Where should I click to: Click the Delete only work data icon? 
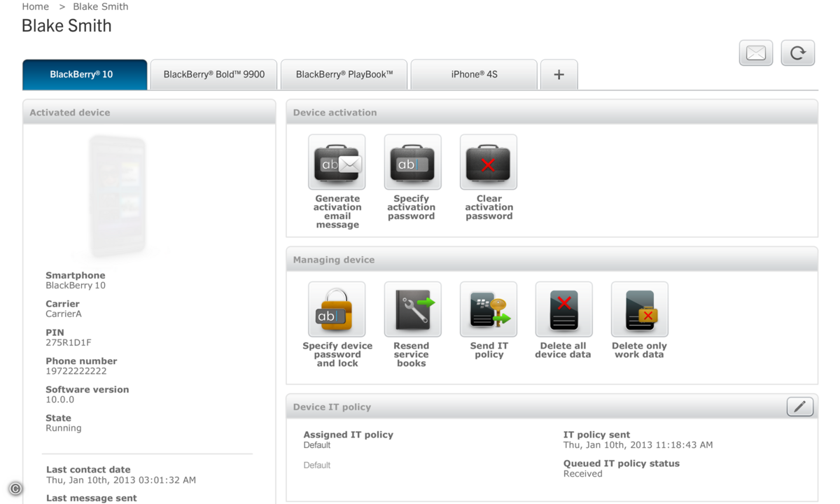point(639,309)
